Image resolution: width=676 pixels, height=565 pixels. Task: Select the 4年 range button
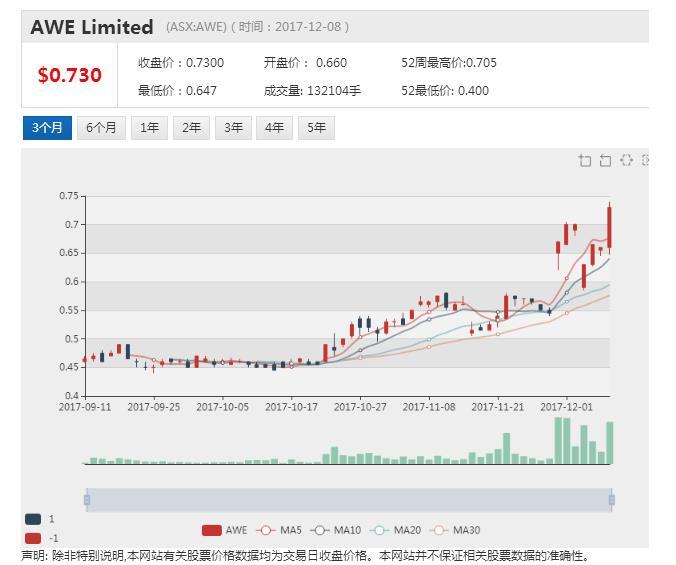coord(275,128)
